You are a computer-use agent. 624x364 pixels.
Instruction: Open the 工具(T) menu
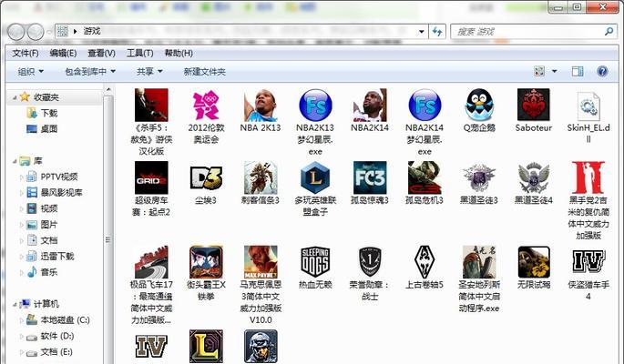click(x=139, y=53)
